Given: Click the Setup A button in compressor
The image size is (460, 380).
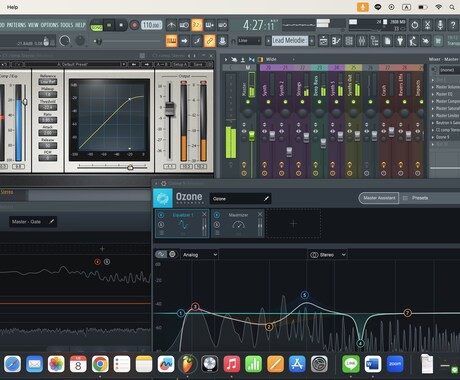Looking at the screenshot, I should pos(180,64).
